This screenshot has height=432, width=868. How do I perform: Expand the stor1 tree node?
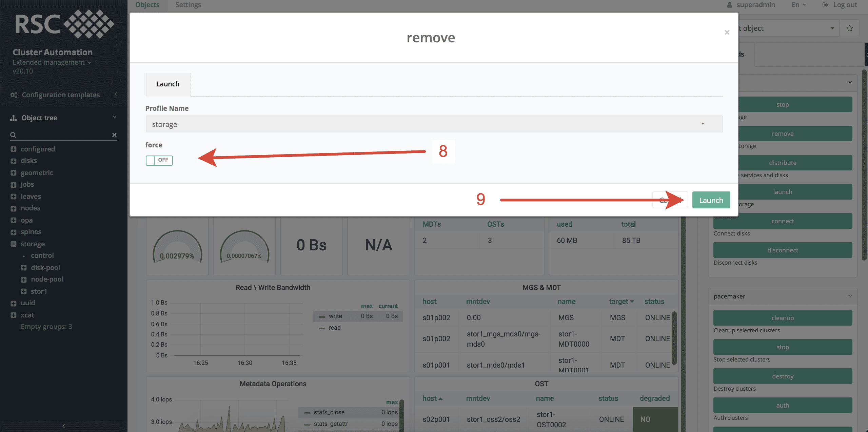pos(24,291)
